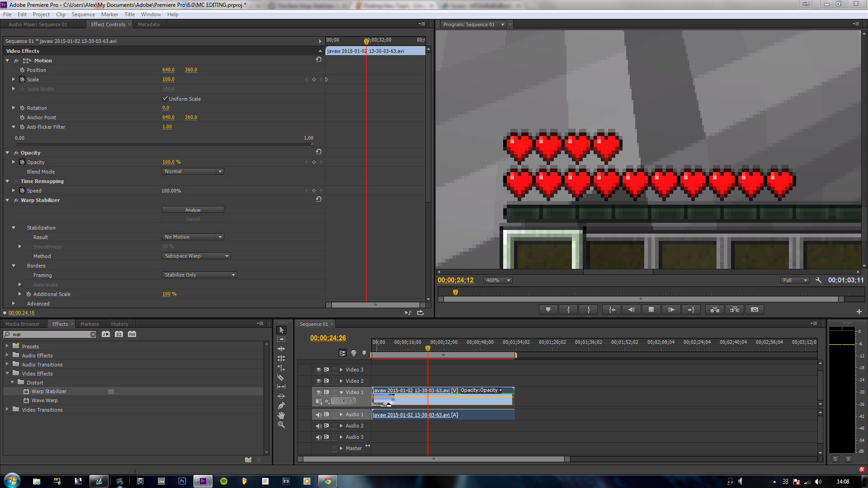The height and width of the screenshot is (488, 868).
Task: Filter effects by Accelerated Effects
Action: tap(106, 334)
